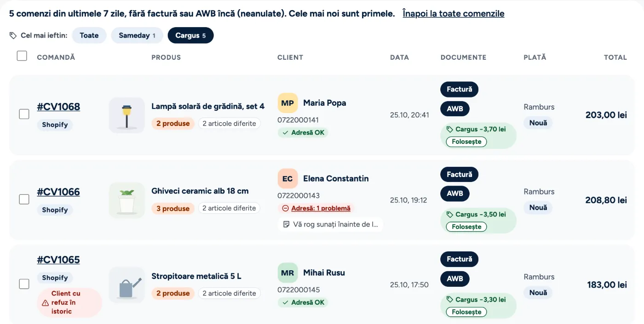Click Folosește for Cargus on order #CV1068
644x324 pixels.
(466, 142)
